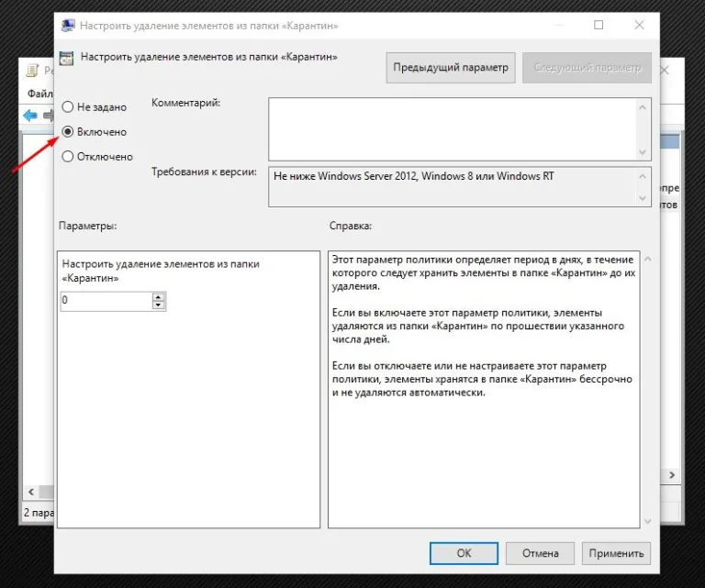Click 'Предыдущий параметр' button

click(x=451, y=68)
